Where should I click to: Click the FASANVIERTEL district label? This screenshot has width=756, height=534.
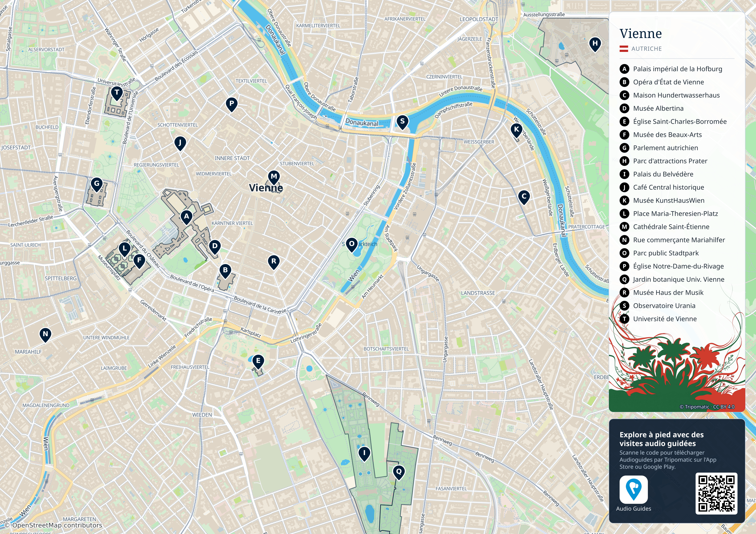[451, 488]
